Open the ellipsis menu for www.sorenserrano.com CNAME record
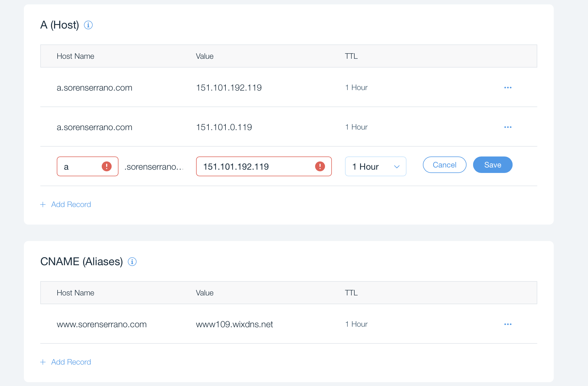 click(508, 324)
